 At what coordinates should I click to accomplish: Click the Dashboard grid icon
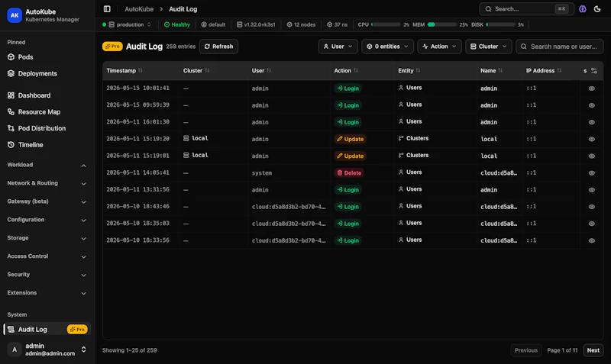tap(11, 95)
